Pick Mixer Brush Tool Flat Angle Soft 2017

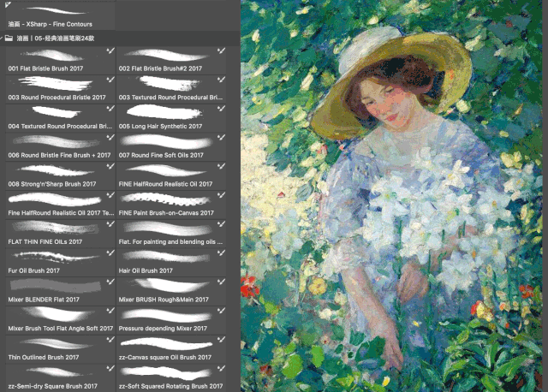click(60, 320)
